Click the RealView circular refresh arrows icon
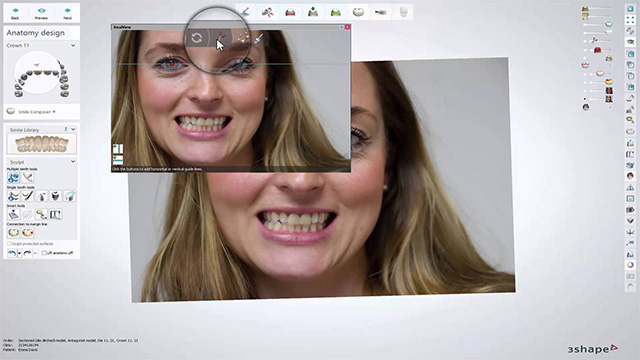The height and width of the screenshot is (360, 640). [197, 38]
